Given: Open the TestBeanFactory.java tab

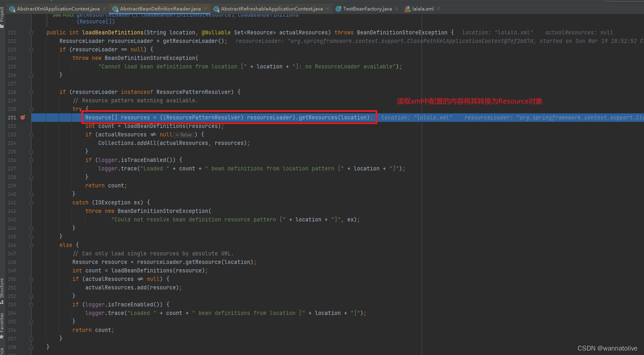Looking at the screenshot, I should click(367, 9).
